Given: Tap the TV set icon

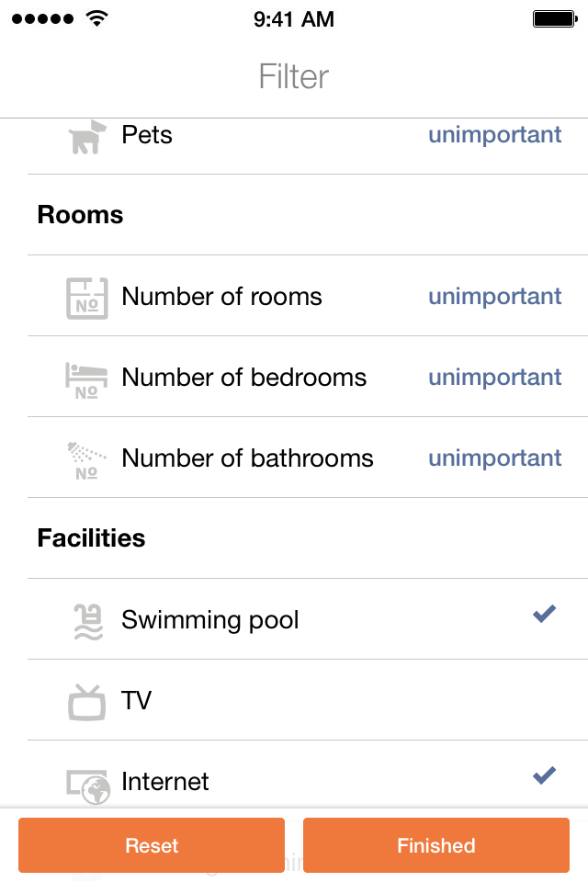Looking at the screenshot, I should [x=86, y=703].
